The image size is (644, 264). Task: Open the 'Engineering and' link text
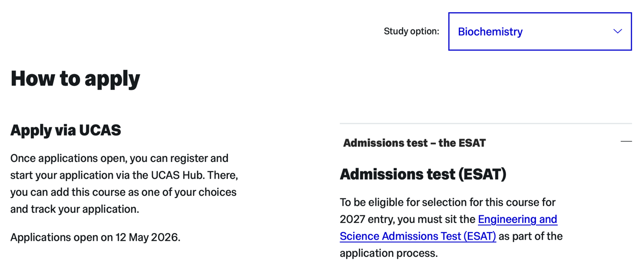point(517,219)
